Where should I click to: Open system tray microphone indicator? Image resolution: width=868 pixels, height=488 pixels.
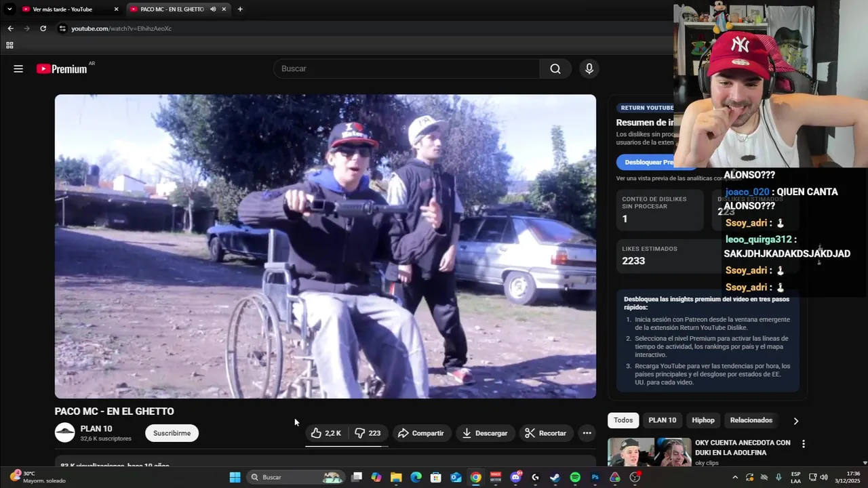(778, 477)
